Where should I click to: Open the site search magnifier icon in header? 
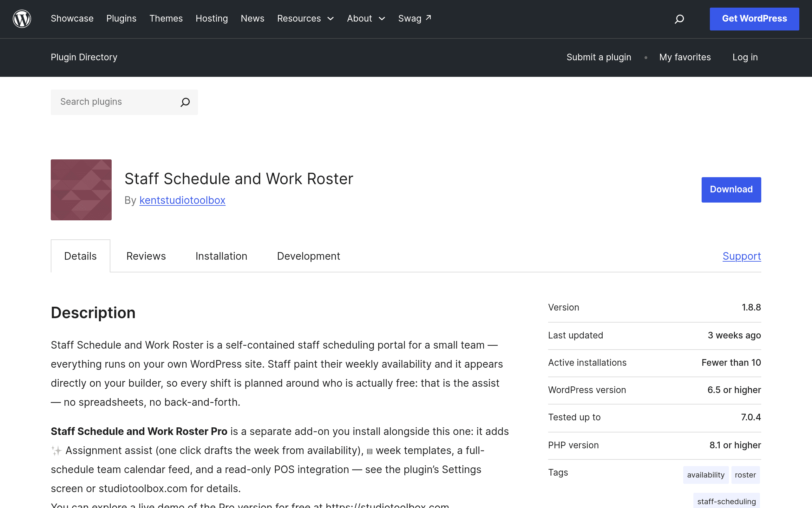point(679,19)
